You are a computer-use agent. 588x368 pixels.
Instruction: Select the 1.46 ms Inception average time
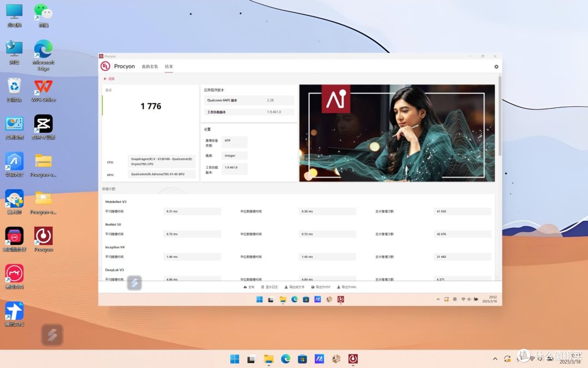(192, 257)
